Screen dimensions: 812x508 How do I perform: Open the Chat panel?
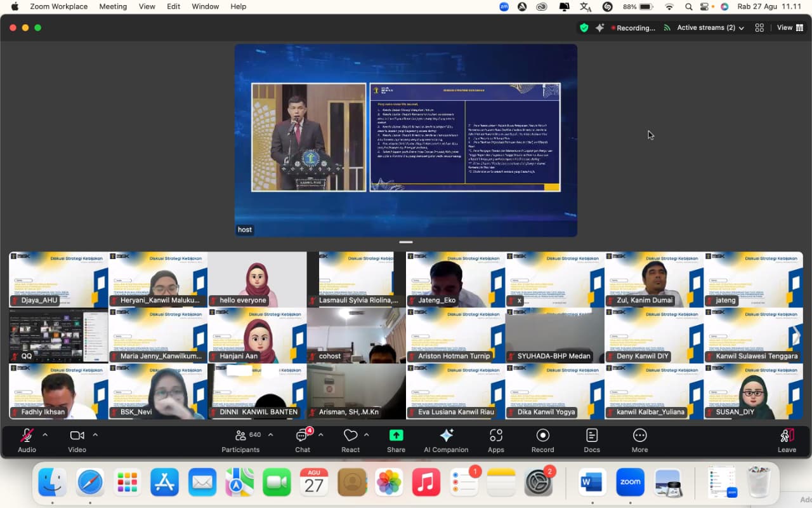(303, 440)
